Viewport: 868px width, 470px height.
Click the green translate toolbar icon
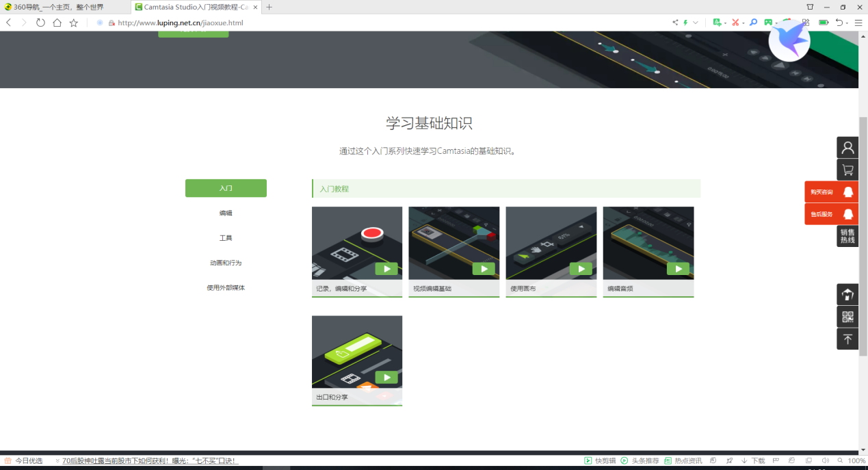point(717,23)
